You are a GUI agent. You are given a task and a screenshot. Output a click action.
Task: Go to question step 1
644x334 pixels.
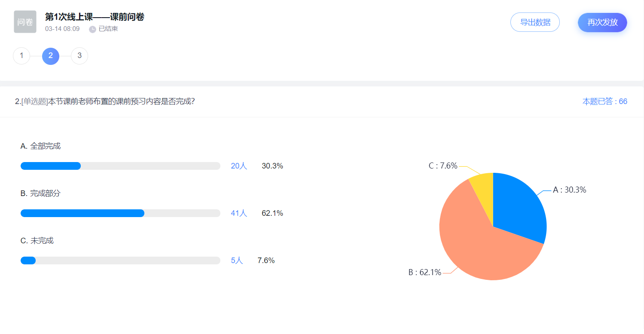21,56
